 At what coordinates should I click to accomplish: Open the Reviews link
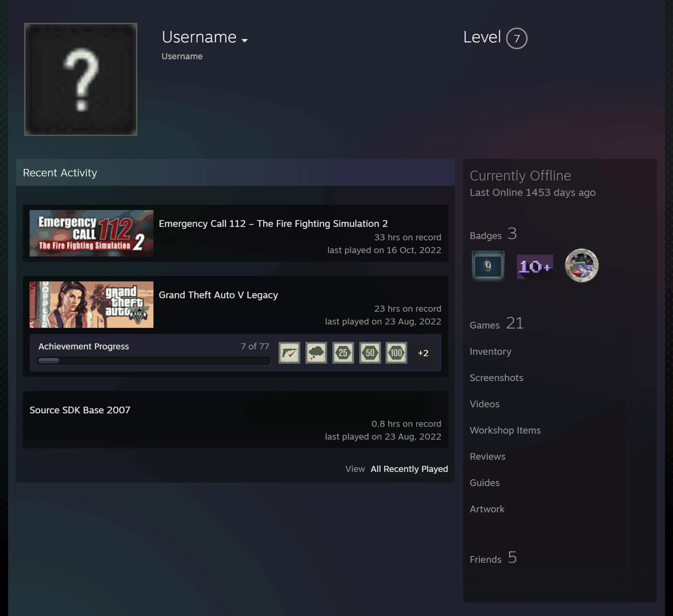488,456
